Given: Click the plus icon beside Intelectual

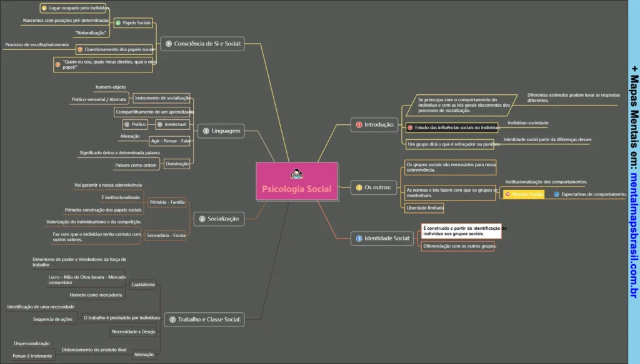Looking at the screenshot, I should click(159, 124).
